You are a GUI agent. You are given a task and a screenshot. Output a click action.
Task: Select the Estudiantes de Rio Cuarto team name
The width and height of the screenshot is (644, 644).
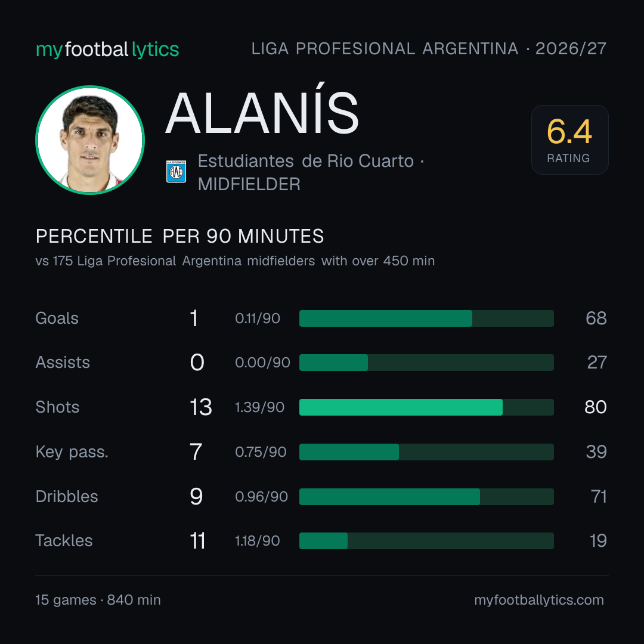306,161
